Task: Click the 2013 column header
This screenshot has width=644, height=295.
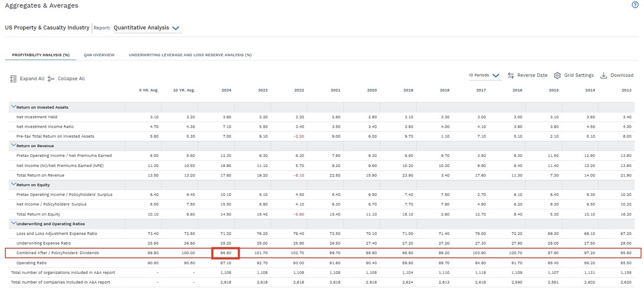Action: point(627,90)
